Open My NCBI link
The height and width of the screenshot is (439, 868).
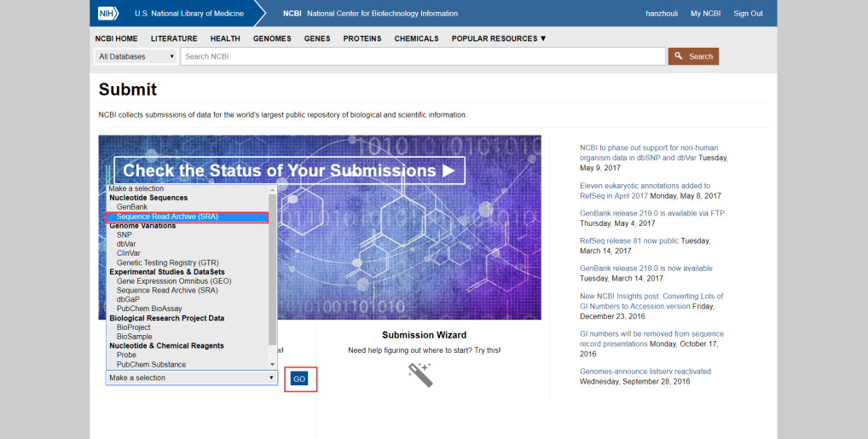707,14
